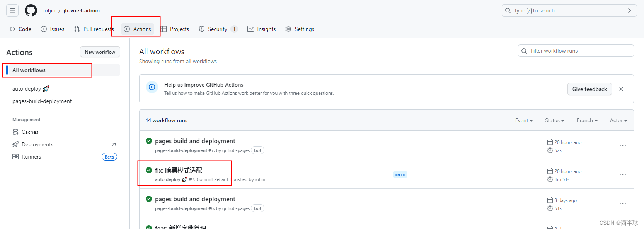Click stopwatch icon next to 1m 51s
This screenshot has height=229, width=644.
coord(550,179)
